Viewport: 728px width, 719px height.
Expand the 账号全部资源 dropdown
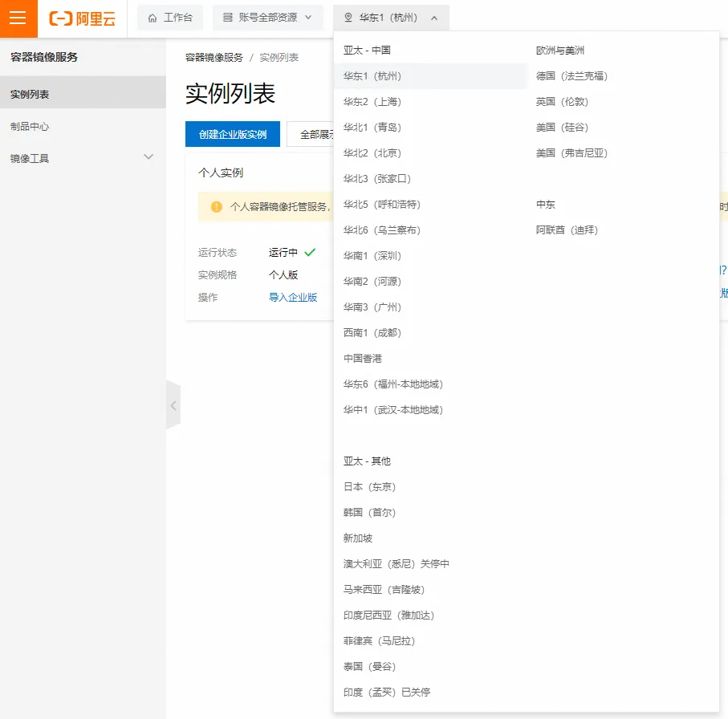click(x=267, y=18)
